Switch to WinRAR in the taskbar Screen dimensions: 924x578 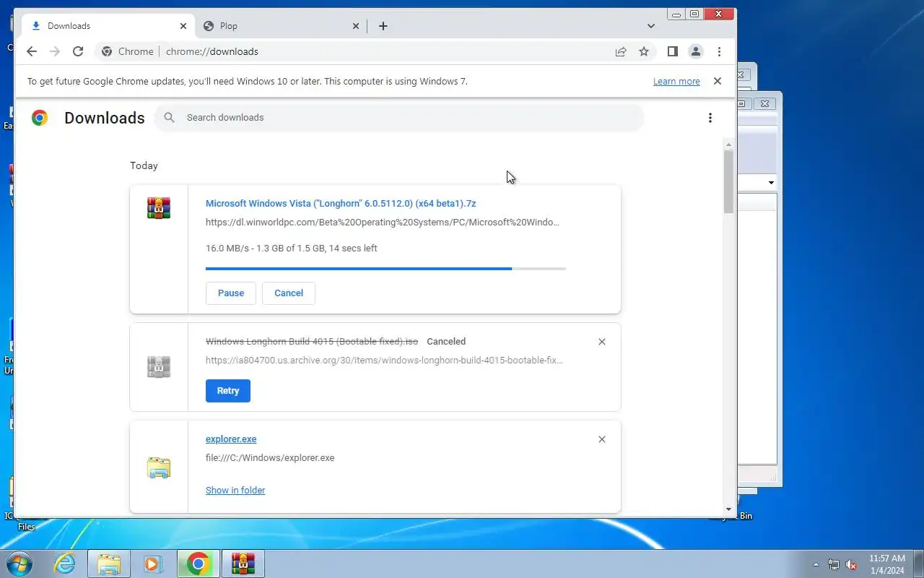point(243,564)
